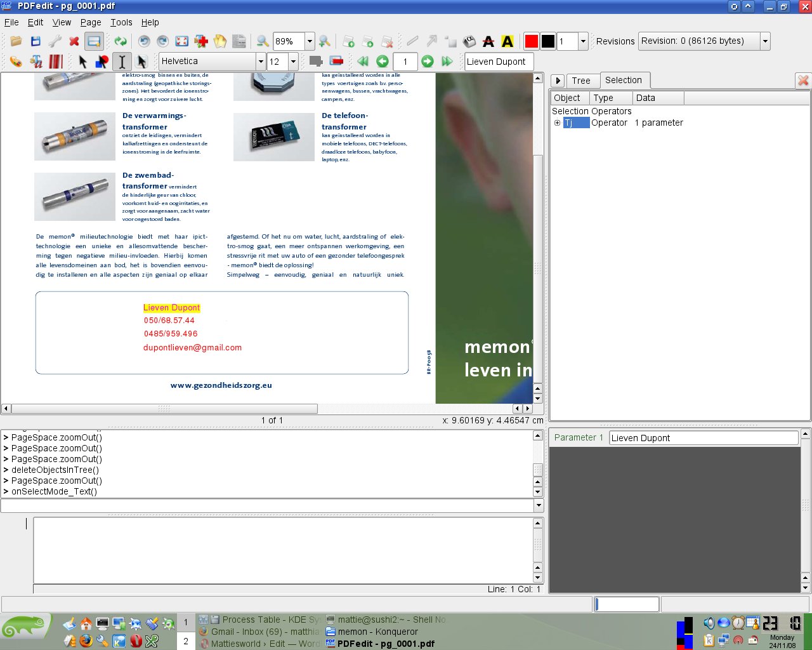Select the arrow-with-box selection tool
812x650 pixels.
click(x=141, y=62)
